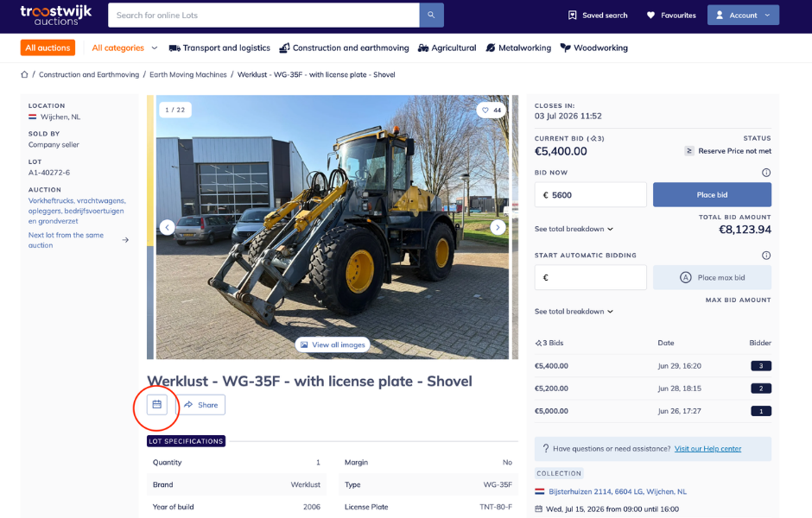Expand the All categories dropdown
This screenshot has width=812, height=518.
click(x=124, y=47)
